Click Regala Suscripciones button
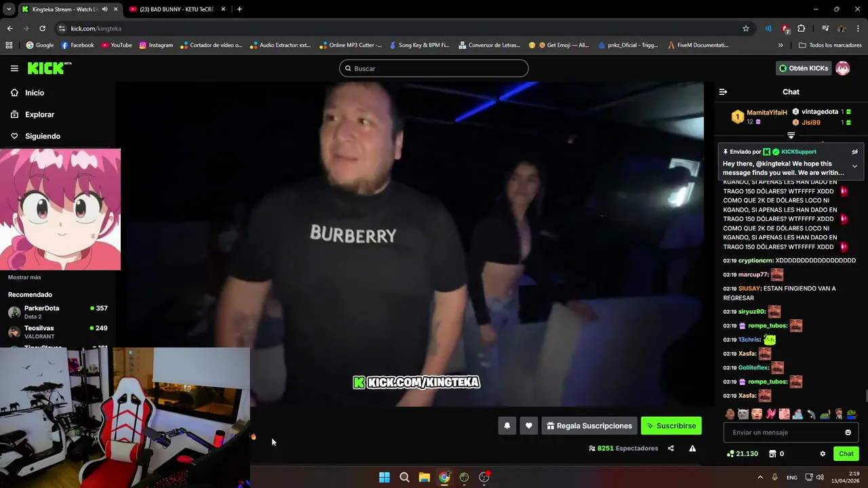This screenshot has width=868, height=488. click(x=589, y=426)
